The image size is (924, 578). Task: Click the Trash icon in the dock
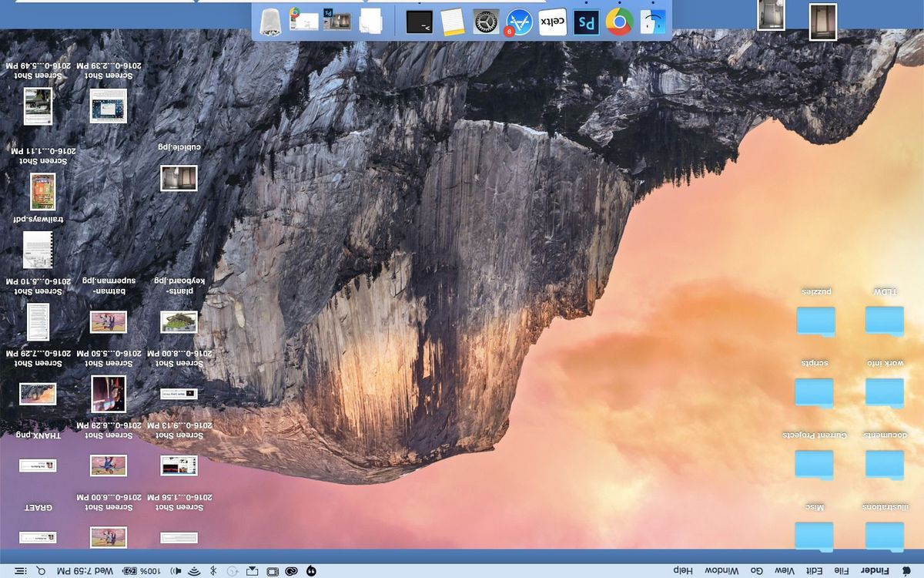pyautogui.click(x=269, y=22)
